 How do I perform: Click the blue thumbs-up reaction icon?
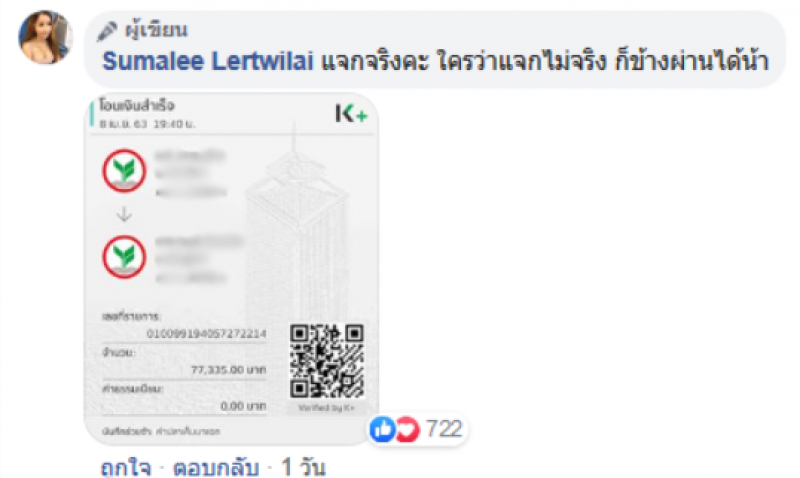tap(383, 429)
